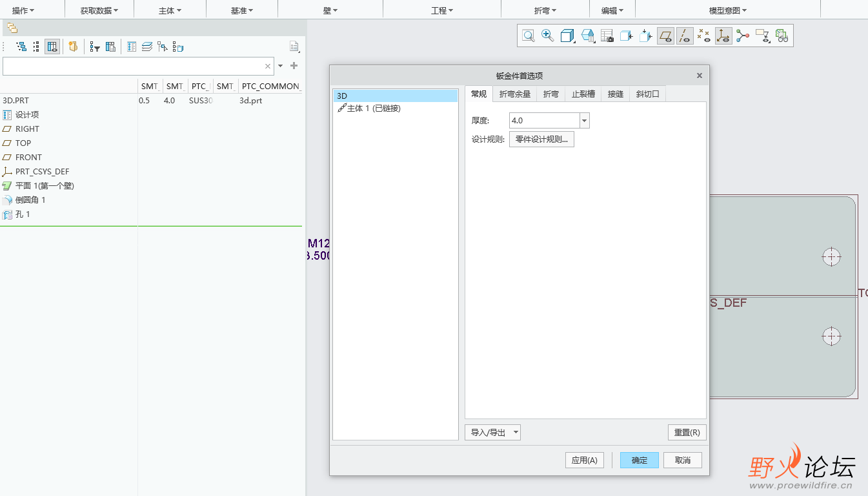The width and height of the screenshot is (868, 496).
Task: Click the binoculars inspect icon in graphics toolbar
Action: coord(782,36)
